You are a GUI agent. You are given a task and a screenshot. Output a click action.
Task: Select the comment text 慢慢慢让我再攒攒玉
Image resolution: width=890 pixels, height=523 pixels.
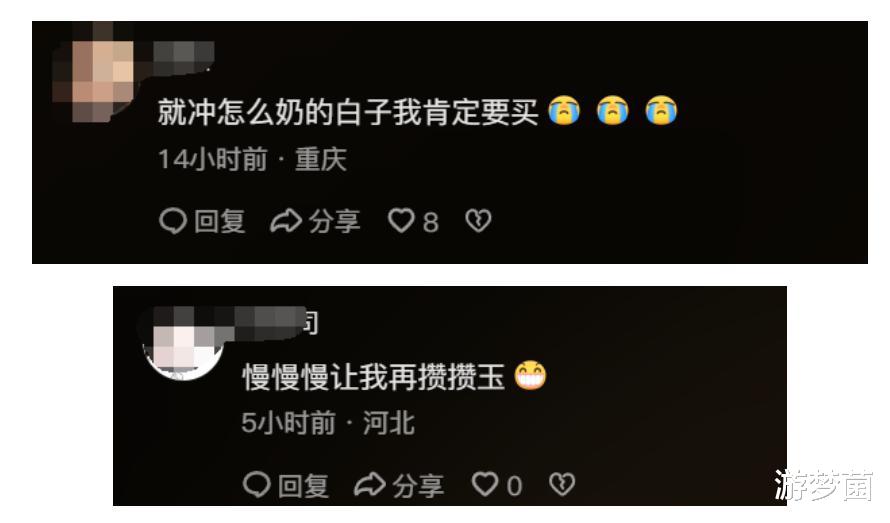click(x=373, y=376)
